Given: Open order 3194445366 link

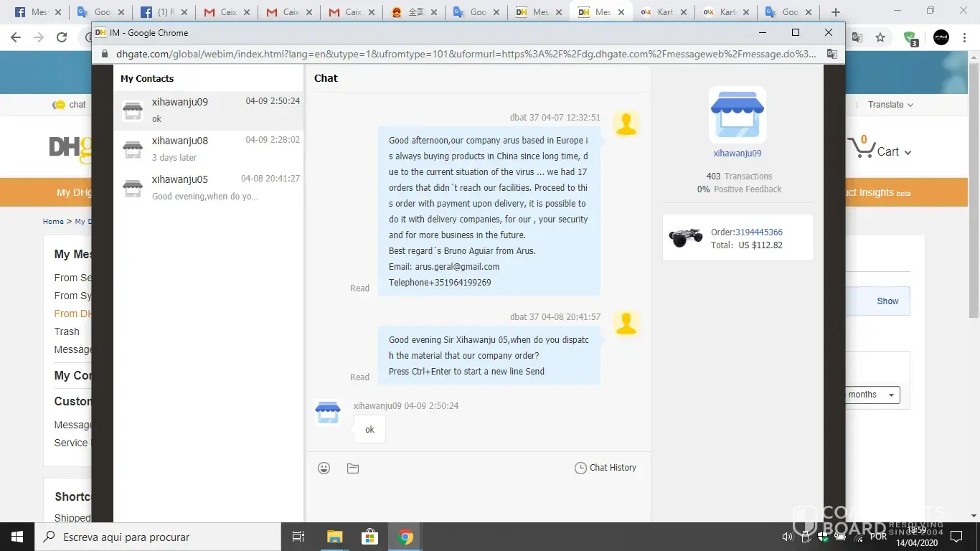Looking at the screenshot, I should [758, 232].
